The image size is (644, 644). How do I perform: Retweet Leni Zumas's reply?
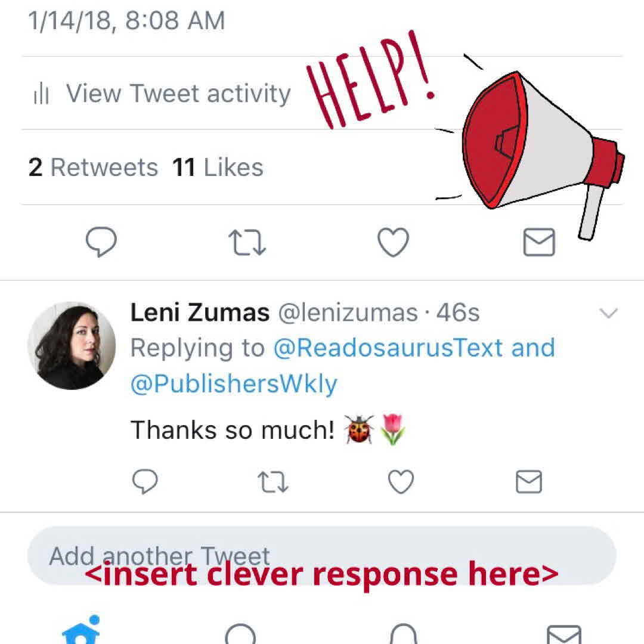273,482
